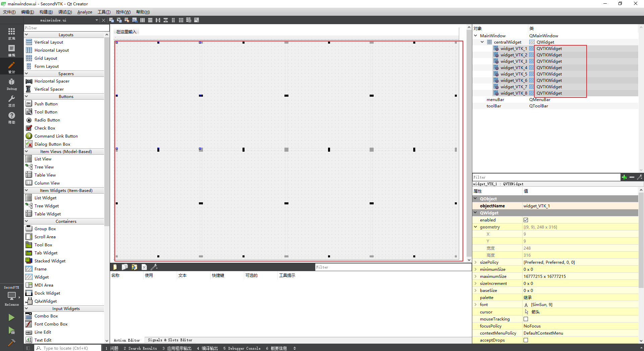The height and width of the screenshot is (351, 644).
Task: Open property editor configure wrench icon
Action: point(640,177)
